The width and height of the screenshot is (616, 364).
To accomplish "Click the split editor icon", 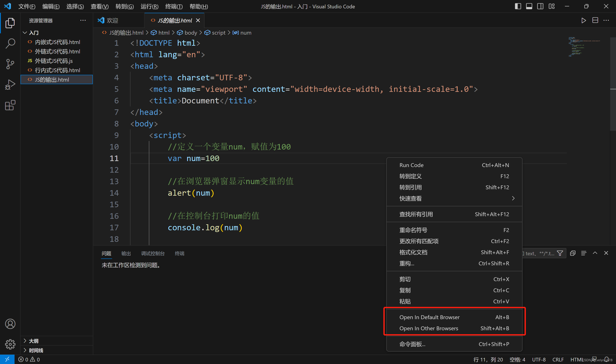I will [595, 20].
